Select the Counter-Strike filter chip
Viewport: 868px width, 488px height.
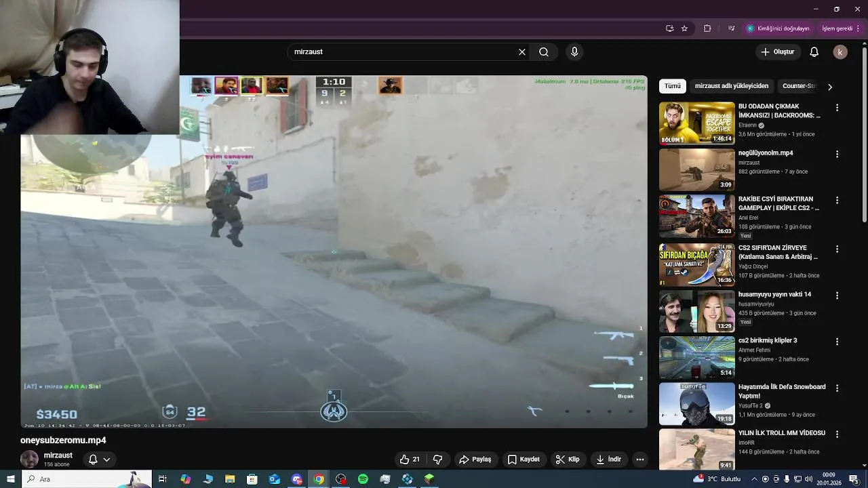tap(798, 86)
